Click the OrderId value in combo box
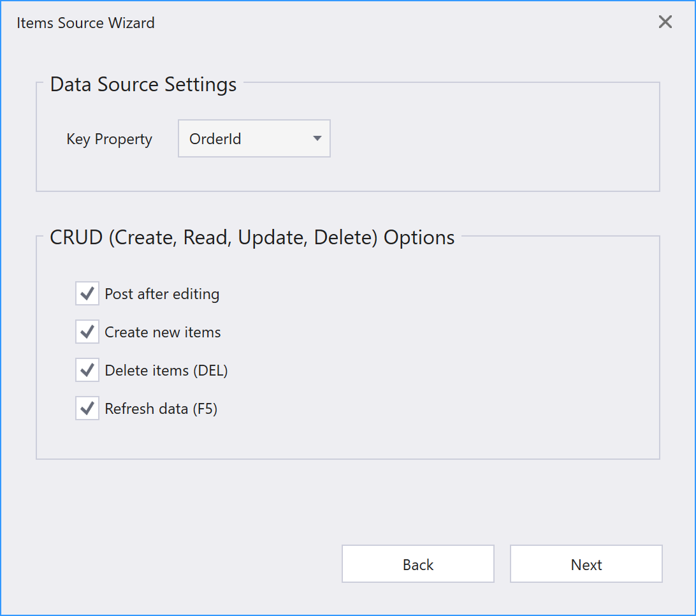696x616 pixels. [216, 139]
